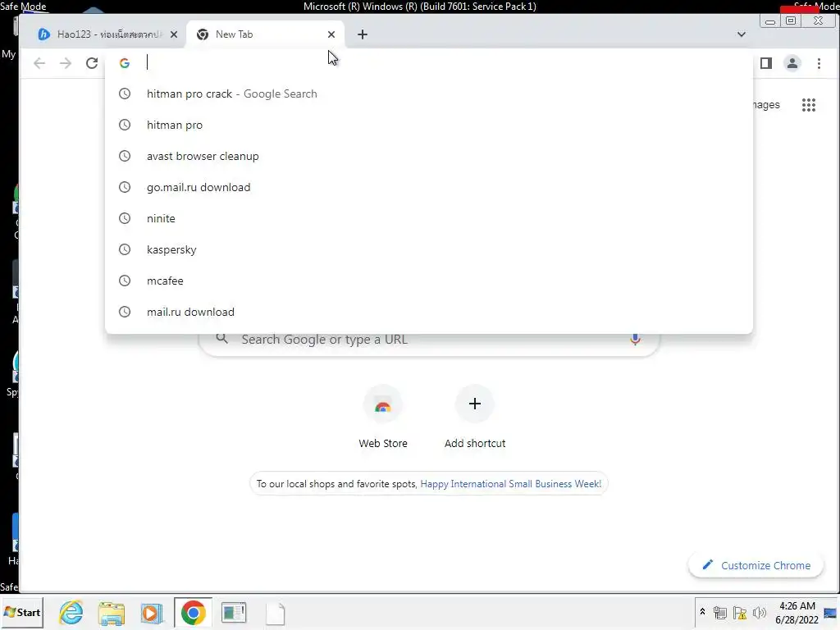The width and height of the screenshot is (840, 630).
Task: Open the blank document taskbar item
Action: tap(276, 613)
